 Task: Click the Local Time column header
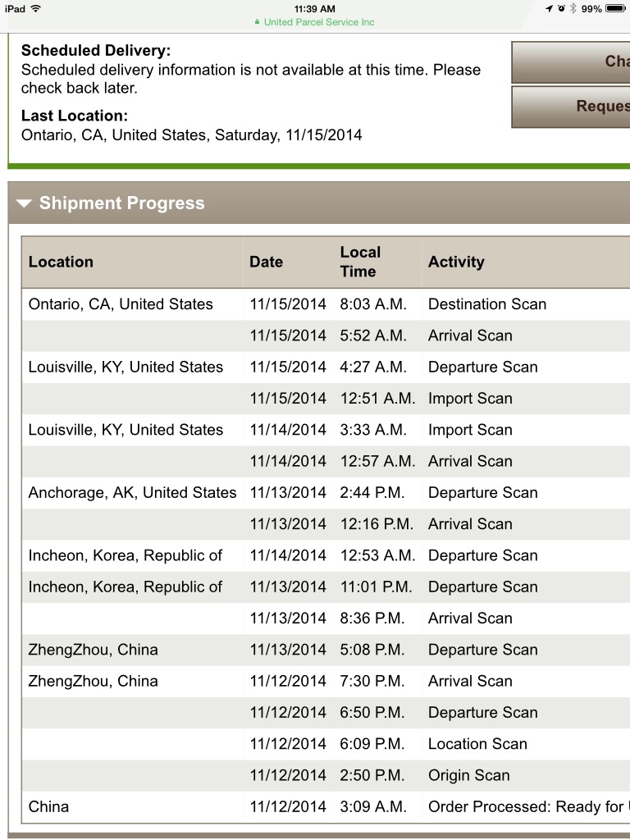360,262
